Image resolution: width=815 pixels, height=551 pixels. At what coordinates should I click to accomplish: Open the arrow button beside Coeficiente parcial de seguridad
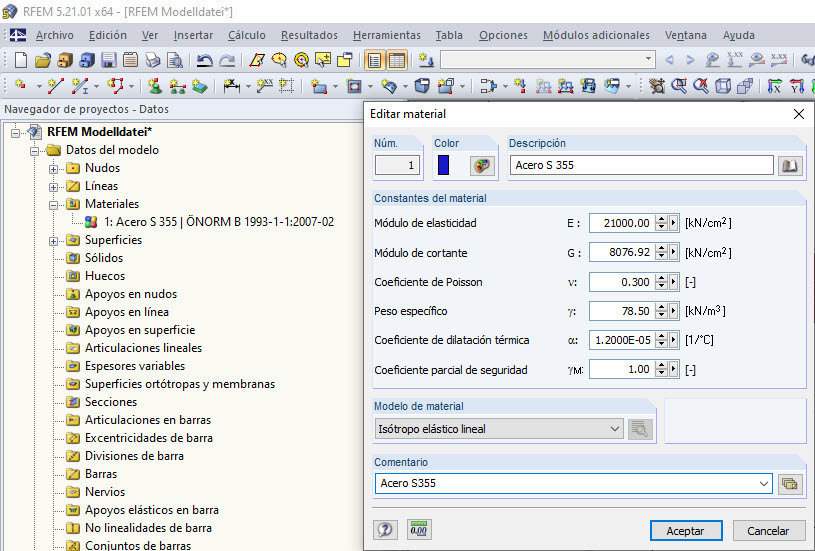673,370
